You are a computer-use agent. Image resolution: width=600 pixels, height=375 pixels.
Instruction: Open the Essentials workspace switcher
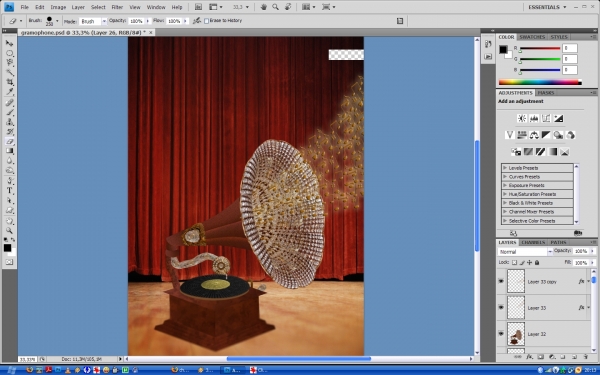click(x=547, y=7)
